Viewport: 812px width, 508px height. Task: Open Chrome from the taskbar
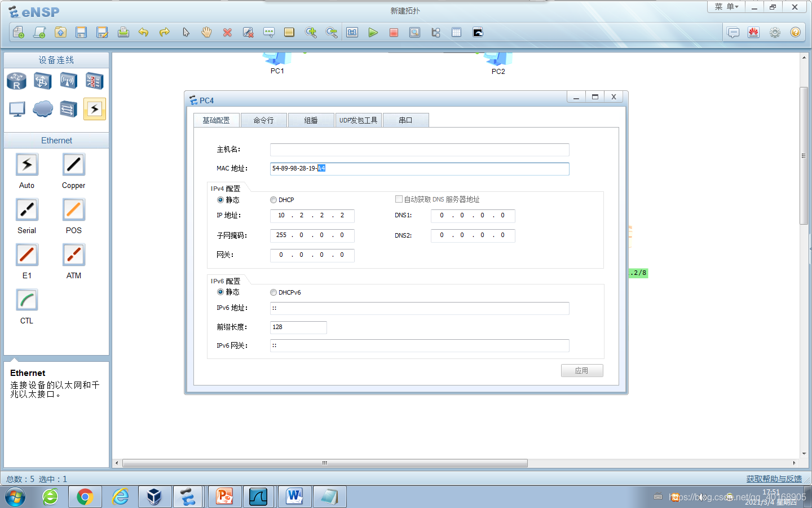[x=85, y=497]
